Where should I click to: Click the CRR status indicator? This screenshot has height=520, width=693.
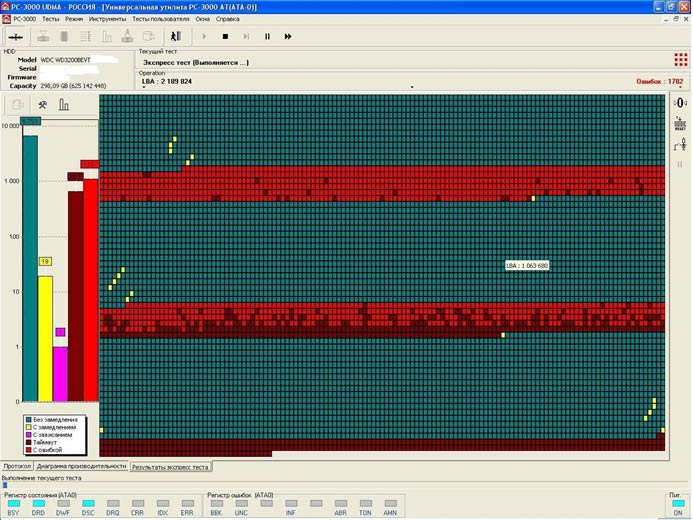coord(137,504)
